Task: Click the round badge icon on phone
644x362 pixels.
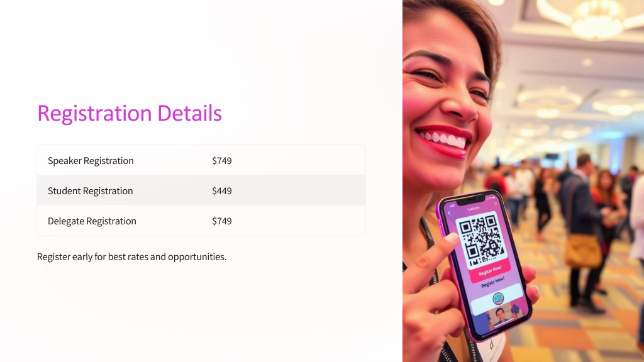Action: point(498,299)
